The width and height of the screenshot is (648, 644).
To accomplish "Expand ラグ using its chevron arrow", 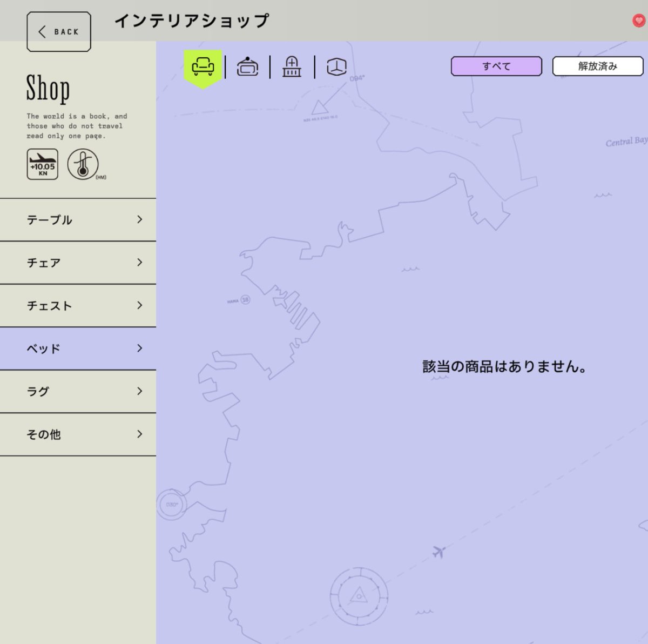I will point(140,391).
